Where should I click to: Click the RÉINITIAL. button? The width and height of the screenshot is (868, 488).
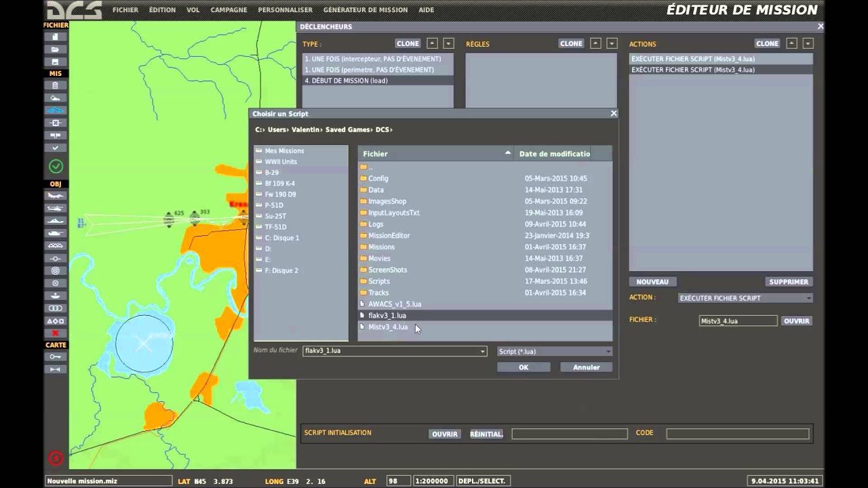tap(486, 434)
